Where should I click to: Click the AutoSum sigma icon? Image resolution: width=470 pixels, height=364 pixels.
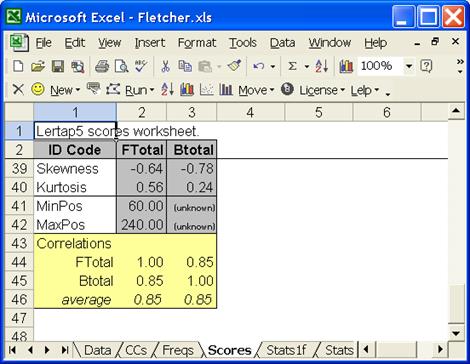[292, 66]
